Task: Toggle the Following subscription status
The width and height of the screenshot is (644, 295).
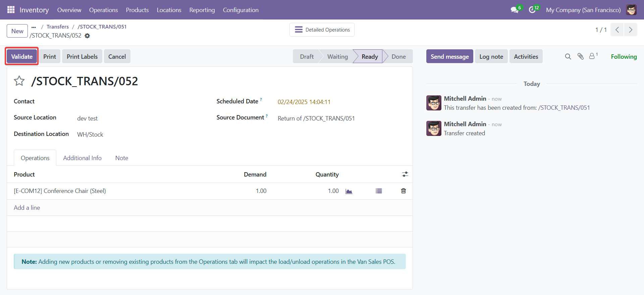Action: coord(624,56)
